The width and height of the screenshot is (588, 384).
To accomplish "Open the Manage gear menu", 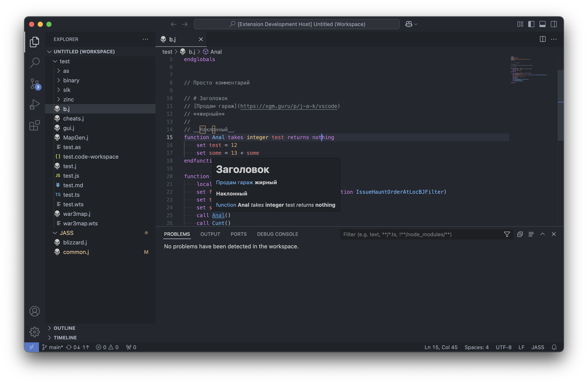I will coord(35,332).
